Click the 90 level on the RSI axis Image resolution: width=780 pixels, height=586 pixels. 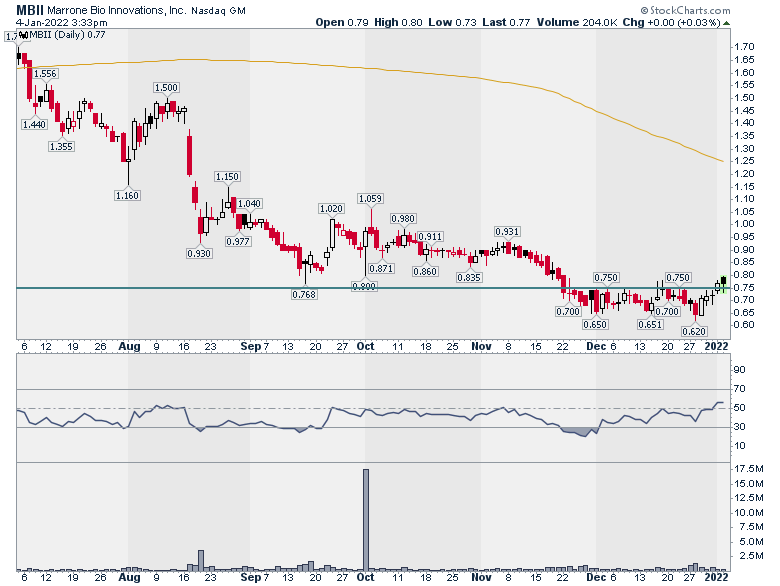tap(740, 370)
